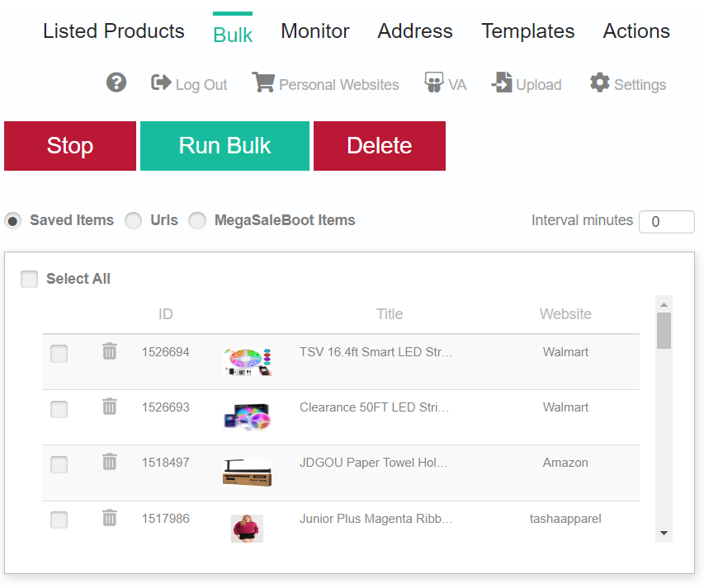The image size is (704, 588).
Task: Open Personal Websites cart icon
Action: (x=263, y=82)
